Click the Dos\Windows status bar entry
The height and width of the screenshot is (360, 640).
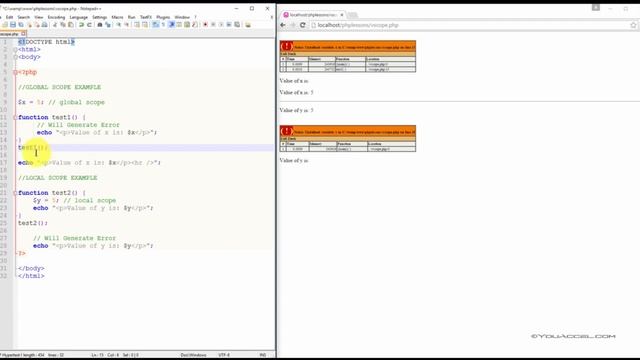[193, 355]
